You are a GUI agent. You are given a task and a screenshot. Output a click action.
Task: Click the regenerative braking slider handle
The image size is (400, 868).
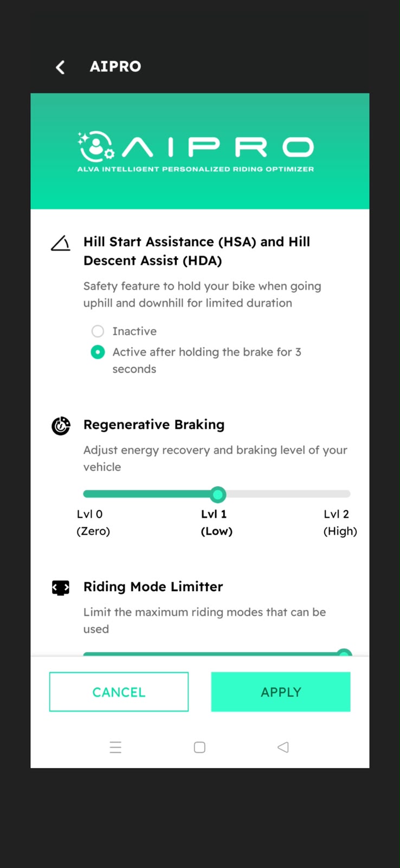click(x=218, y=494)
